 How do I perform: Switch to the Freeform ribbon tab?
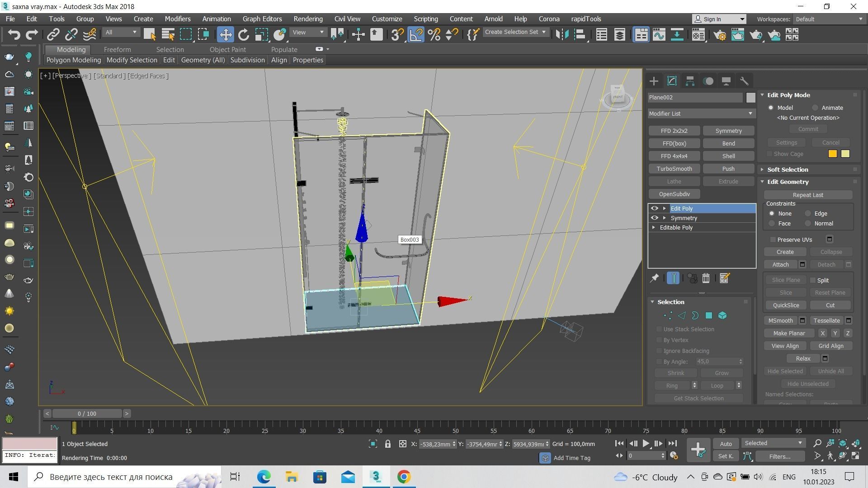(x=117, y=49)
